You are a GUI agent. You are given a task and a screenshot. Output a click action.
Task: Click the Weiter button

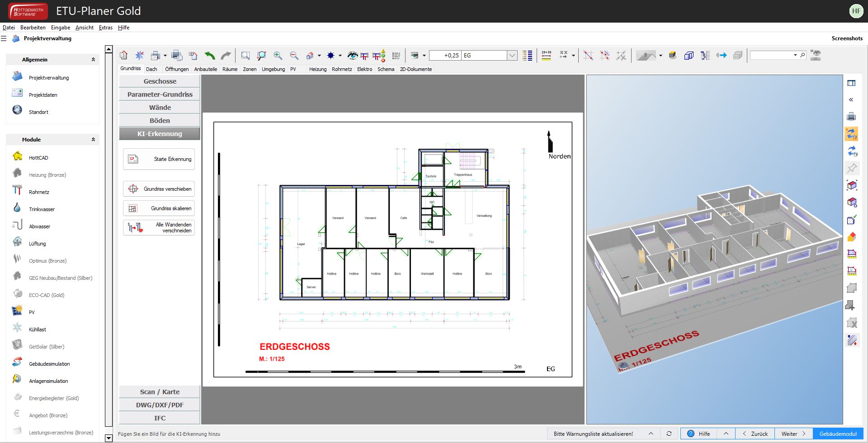coord(793,434)
